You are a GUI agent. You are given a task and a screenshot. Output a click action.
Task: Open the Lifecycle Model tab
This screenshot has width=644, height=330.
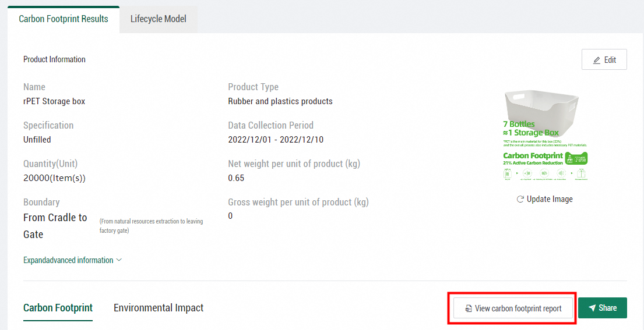coord(159,19)
